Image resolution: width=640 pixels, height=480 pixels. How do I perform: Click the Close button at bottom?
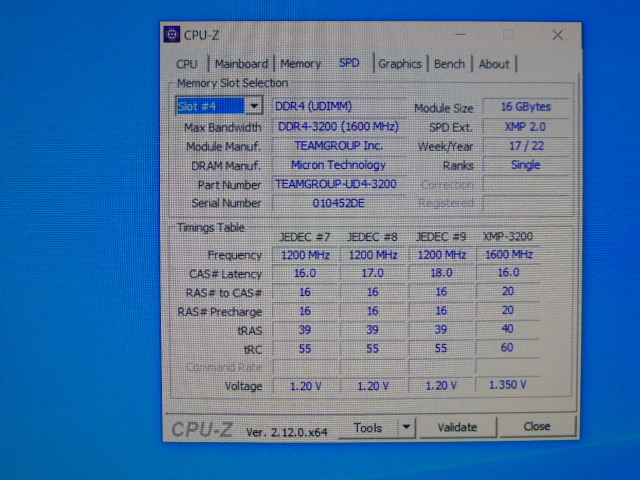tap(537, 427)
